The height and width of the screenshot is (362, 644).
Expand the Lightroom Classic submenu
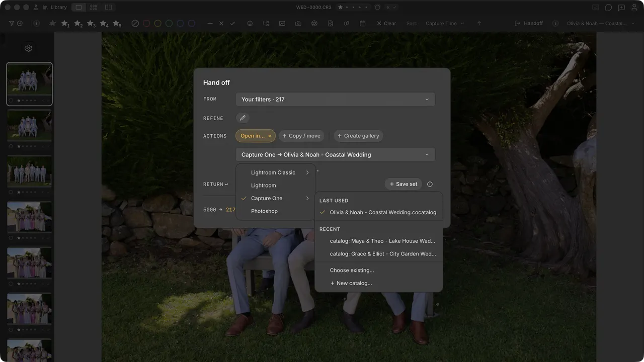[x=275, y=172]
